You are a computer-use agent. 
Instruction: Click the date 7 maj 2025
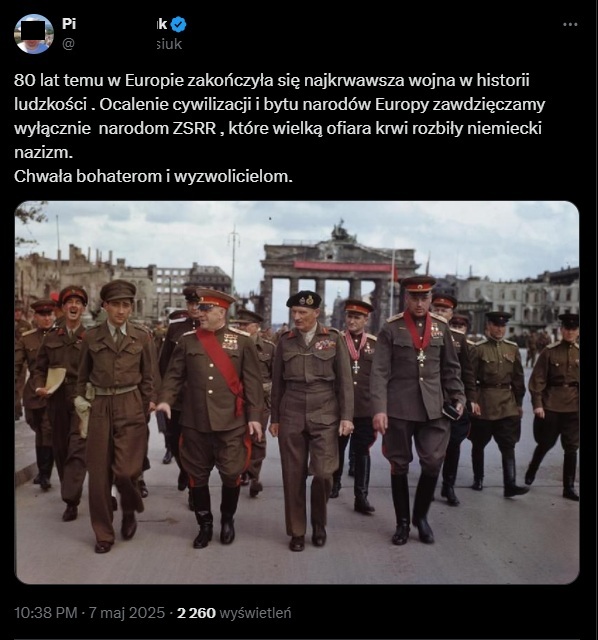[127, 613]
